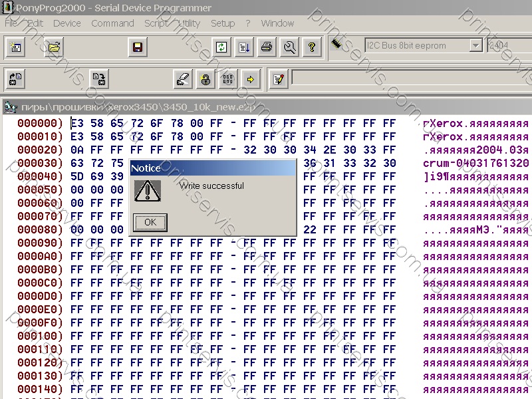
Task: Click the Serial Number config icon
Action: click(x=228, y=79)
